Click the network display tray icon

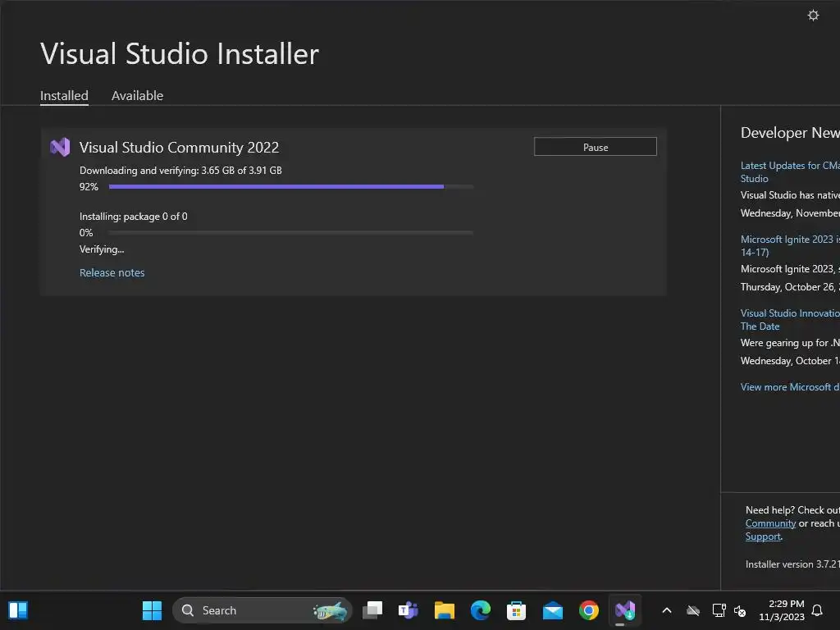click(719, 610)
